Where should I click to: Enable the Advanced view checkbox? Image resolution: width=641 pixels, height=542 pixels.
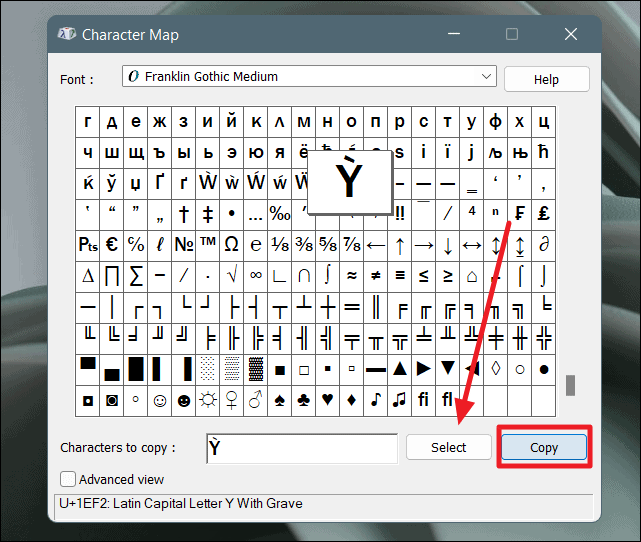click(68, 479)
